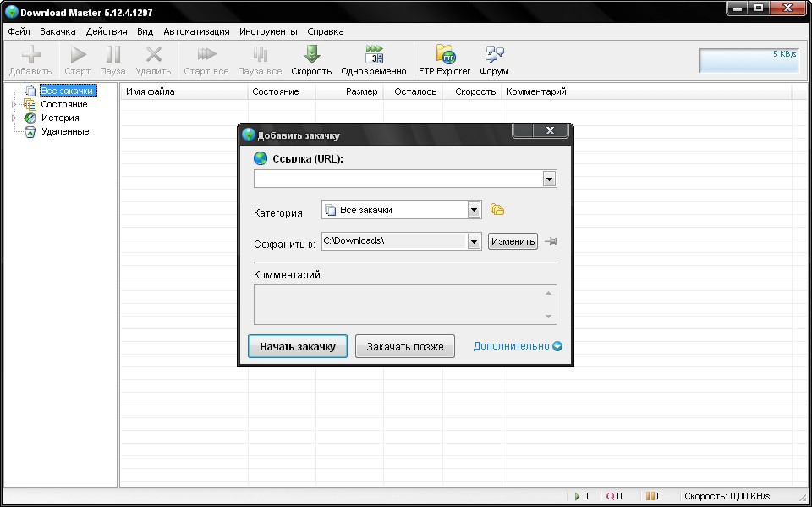
Task: Click the Добавить (add download) toolbar icon
Action: [31, 54]
